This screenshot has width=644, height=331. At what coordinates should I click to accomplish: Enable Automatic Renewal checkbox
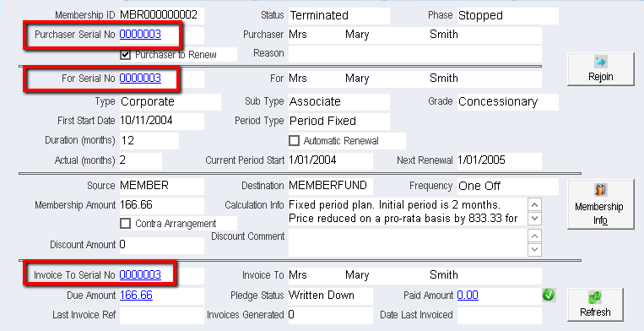294,141
